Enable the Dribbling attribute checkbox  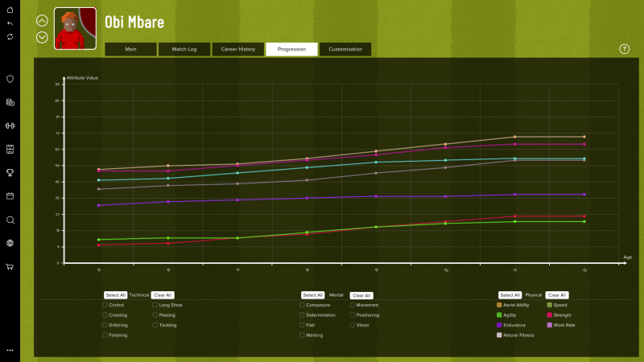(x=105, y=325)
